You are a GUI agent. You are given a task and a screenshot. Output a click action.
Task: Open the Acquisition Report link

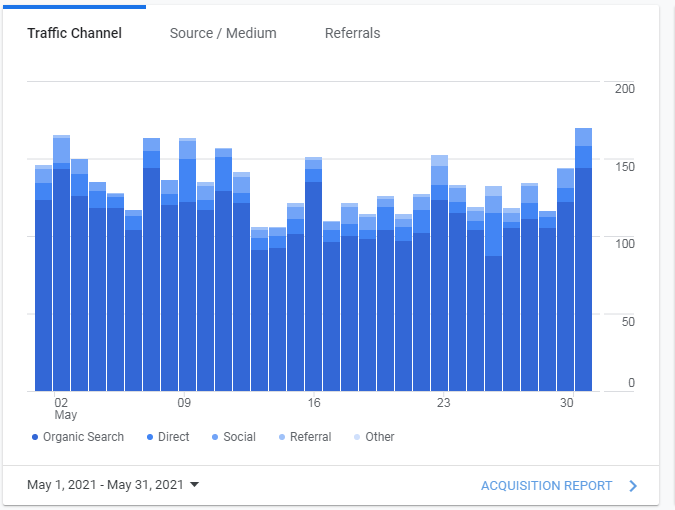click(546, 486)
